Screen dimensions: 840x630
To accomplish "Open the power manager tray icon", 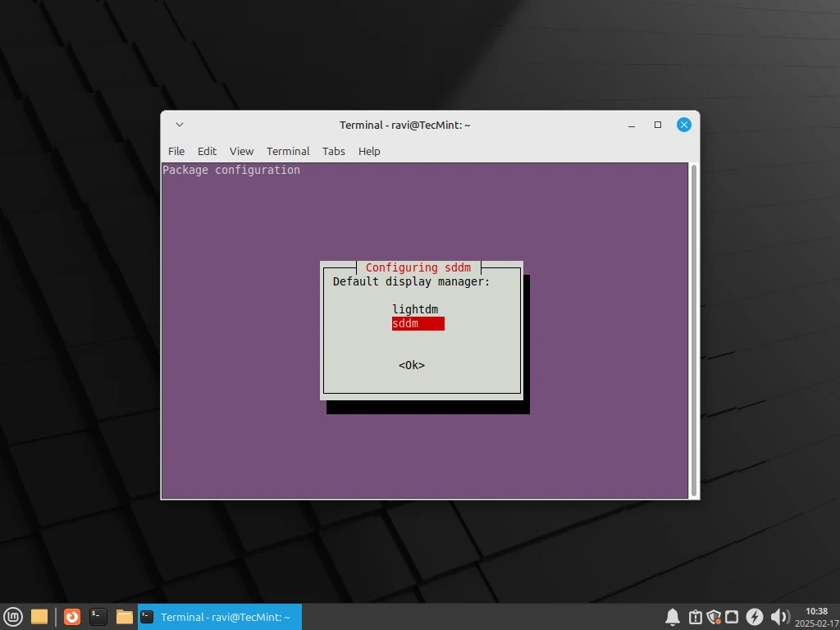I will pyautogui.click(x=756, y=616).
